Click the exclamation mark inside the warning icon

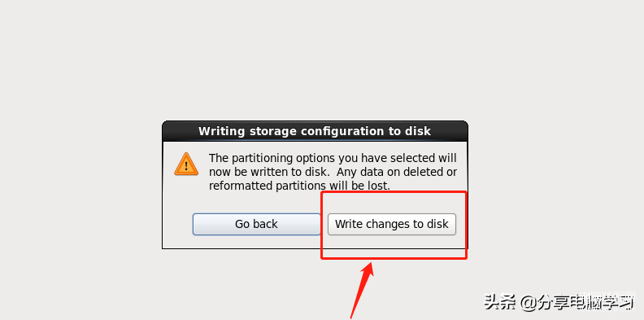186,166
